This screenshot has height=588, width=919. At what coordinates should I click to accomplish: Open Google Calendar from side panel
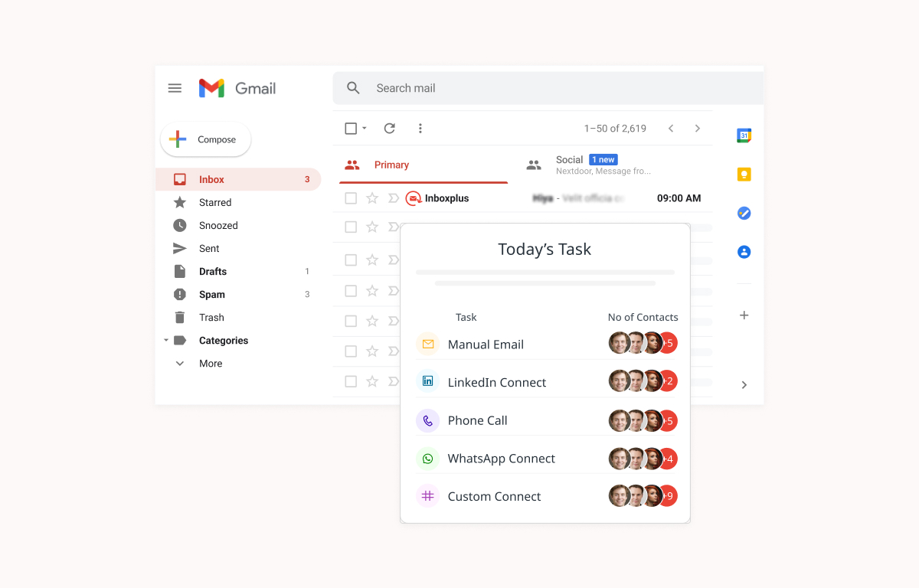[744, 136]
